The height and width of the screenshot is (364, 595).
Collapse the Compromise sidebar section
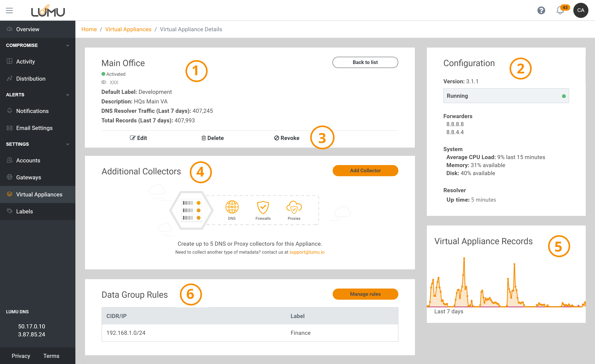pyautogui.click(x=68, y=45)
